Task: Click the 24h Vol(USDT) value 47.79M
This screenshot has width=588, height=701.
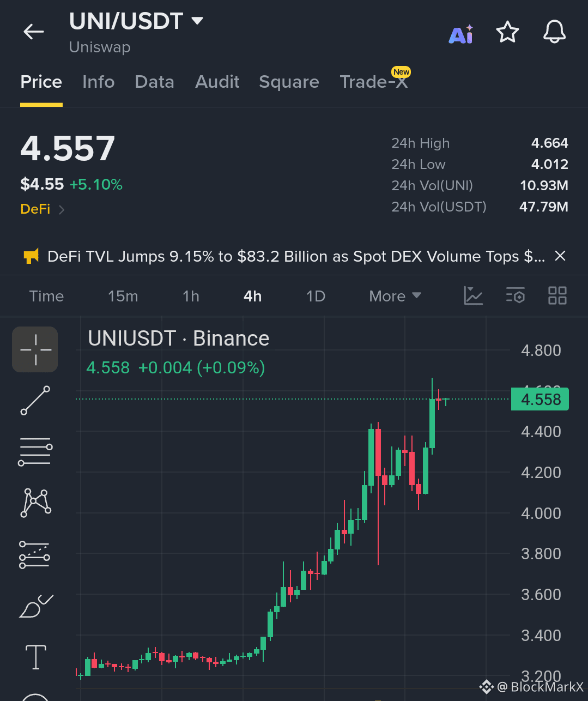Action: tap(544, 207)
